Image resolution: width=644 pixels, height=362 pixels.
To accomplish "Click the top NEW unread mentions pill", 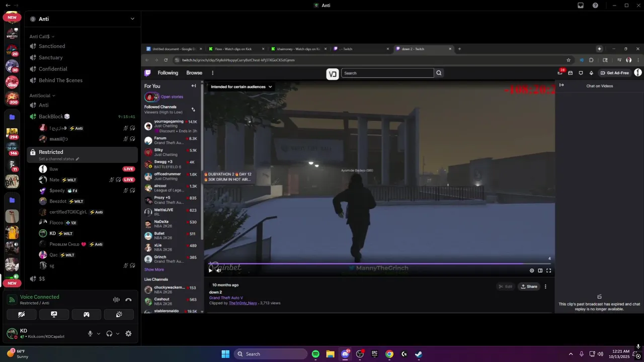I will coord(12,17).
